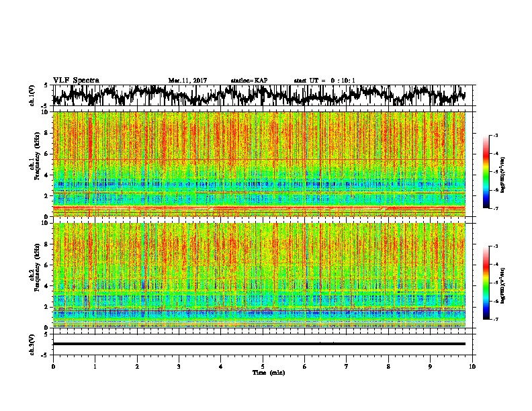This screenshot has width=532, height=411.
Task: Click time axis tick label "1"
Action: click(95, 367)
